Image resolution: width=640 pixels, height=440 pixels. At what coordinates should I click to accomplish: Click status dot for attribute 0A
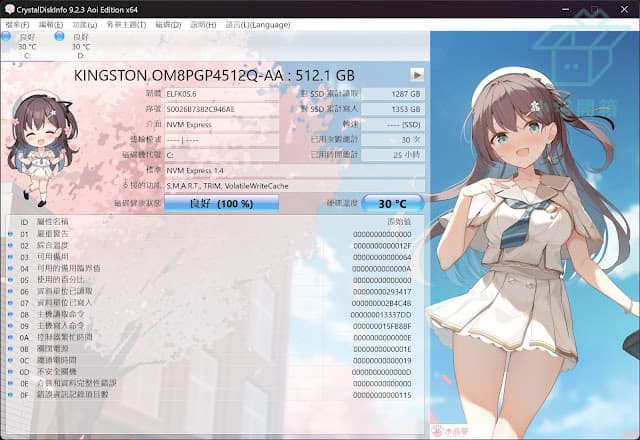pos(10,337)
